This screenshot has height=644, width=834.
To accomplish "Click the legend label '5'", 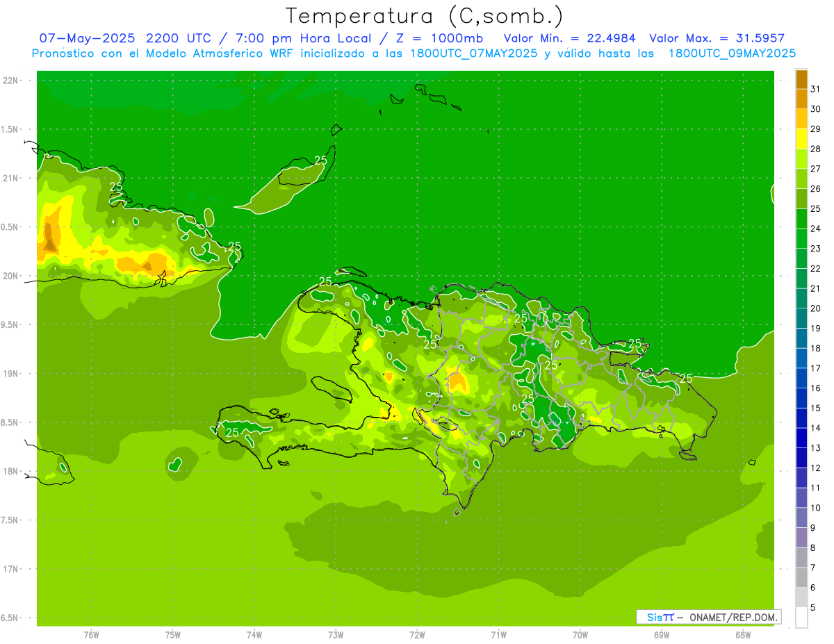I will pyautogui.click(x=813, y=607).
